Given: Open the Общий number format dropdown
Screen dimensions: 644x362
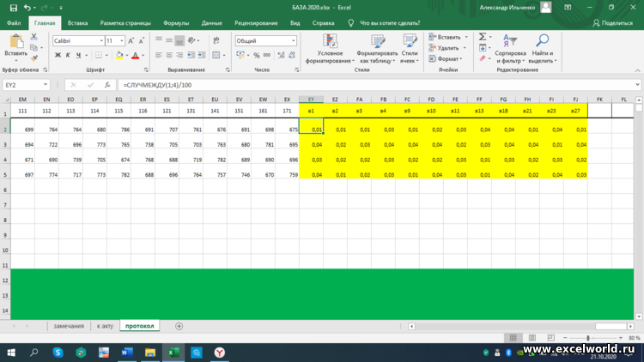Looking at the screenshot, I should pyautogui.click(x=294, y=41).
